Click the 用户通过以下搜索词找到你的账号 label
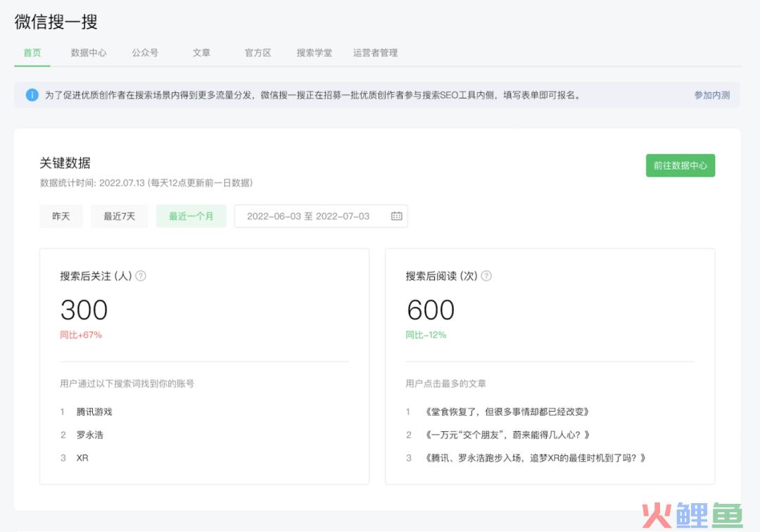760x532 pixels. 127,384
